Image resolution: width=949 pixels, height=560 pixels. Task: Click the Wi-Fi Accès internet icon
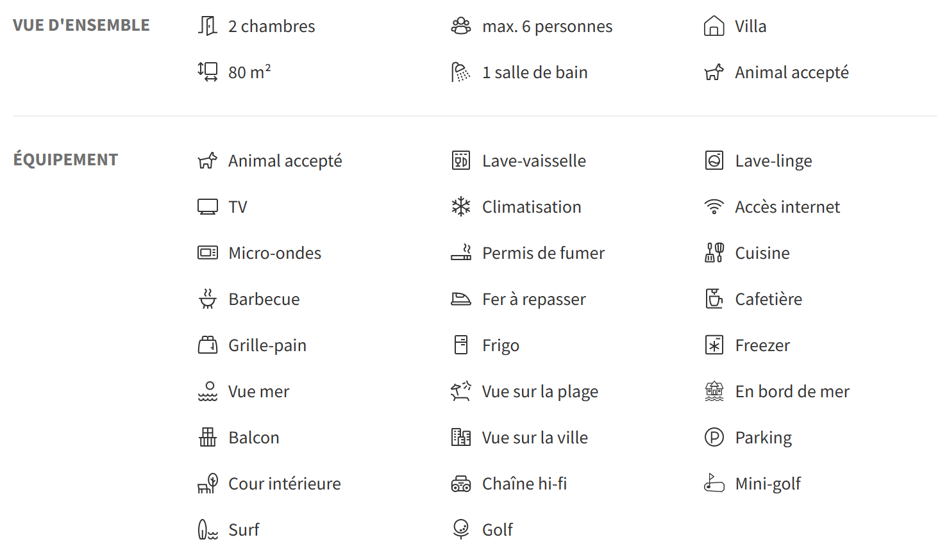tap(714, 206)
